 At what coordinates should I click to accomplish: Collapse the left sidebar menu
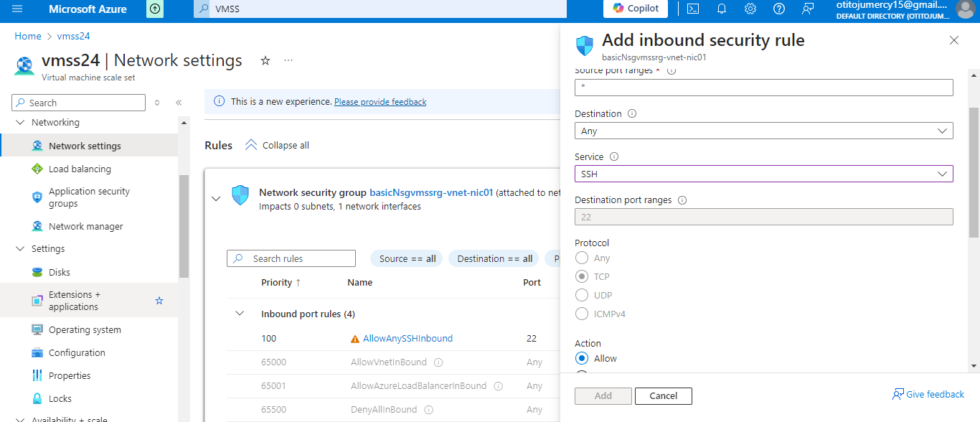pos(179,103)
